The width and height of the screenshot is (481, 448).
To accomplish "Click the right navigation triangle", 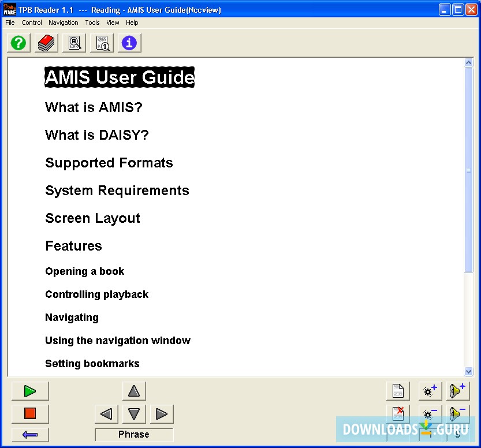I will pos(162,414).
